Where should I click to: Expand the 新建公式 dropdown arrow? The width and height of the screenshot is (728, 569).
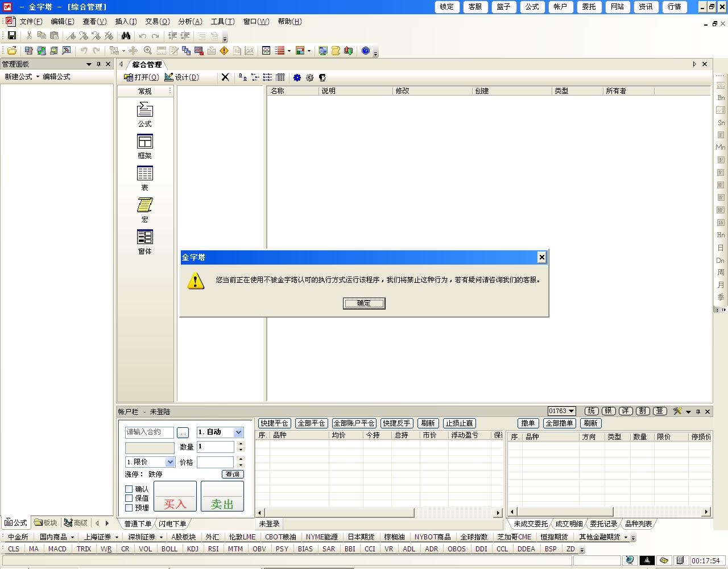[x=38, y=77]
